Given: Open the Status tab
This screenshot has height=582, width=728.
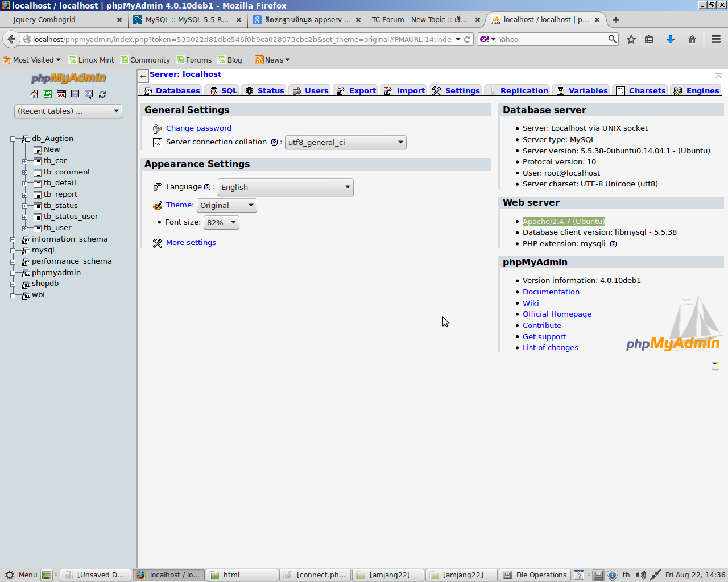Looking at the screenshot, I should coord(264,90).
